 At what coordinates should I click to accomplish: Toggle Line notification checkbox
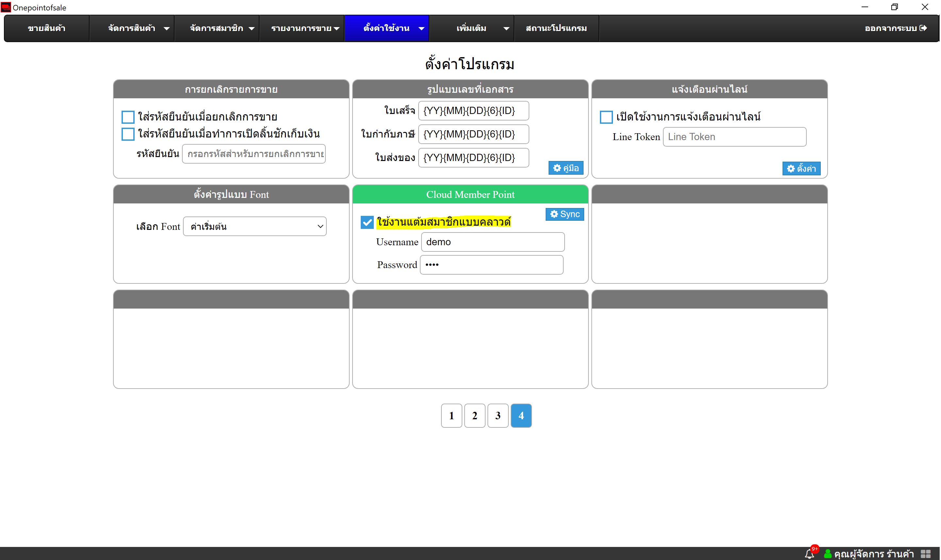coord(606,117)
